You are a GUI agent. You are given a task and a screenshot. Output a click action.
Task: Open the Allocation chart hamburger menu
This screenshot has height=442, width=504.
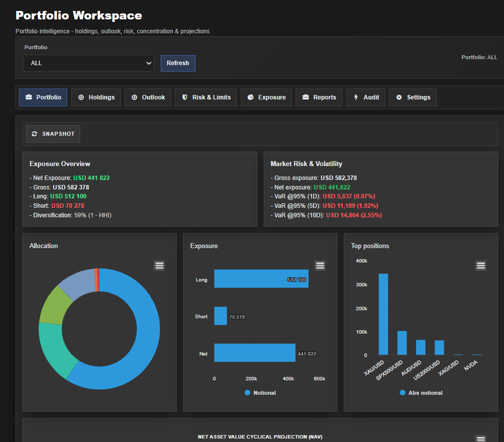pos(159,265)
